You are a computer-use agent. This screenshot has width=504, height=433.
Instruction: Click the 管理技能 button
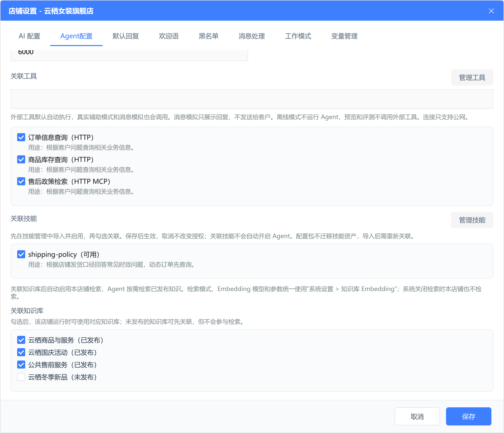(472, 220)
